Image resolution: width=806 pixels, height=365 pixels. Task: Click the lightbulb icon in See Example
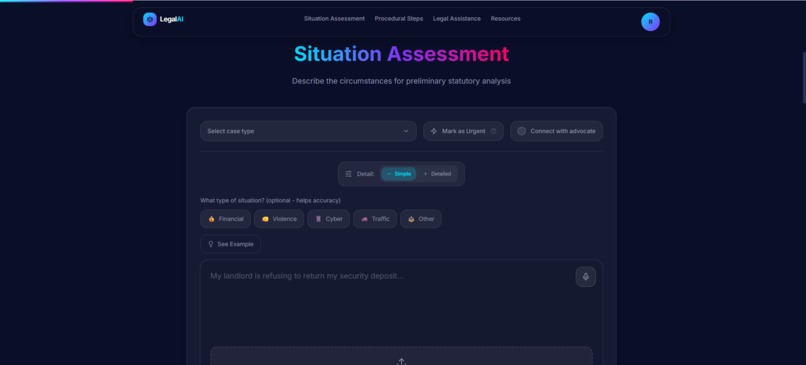[x=211, y=244]
